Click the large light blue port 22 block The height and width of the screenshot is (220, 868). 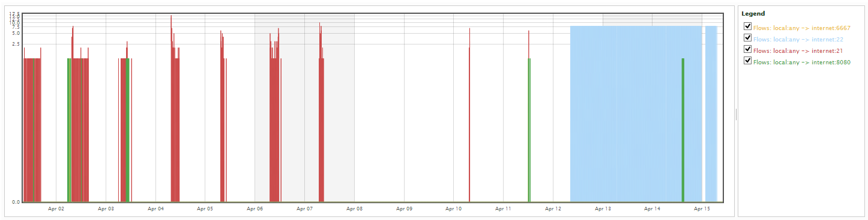636,114
